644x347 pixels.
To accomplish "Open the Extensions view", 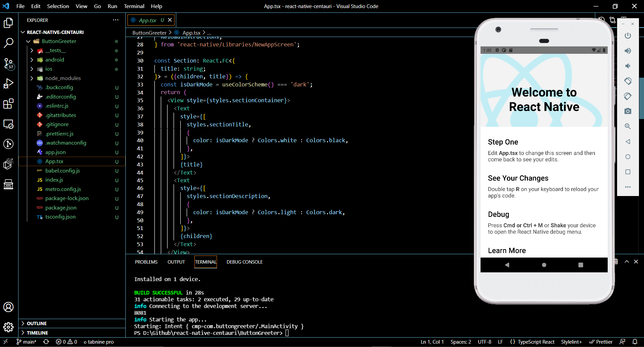I will (x=8, y=104).
